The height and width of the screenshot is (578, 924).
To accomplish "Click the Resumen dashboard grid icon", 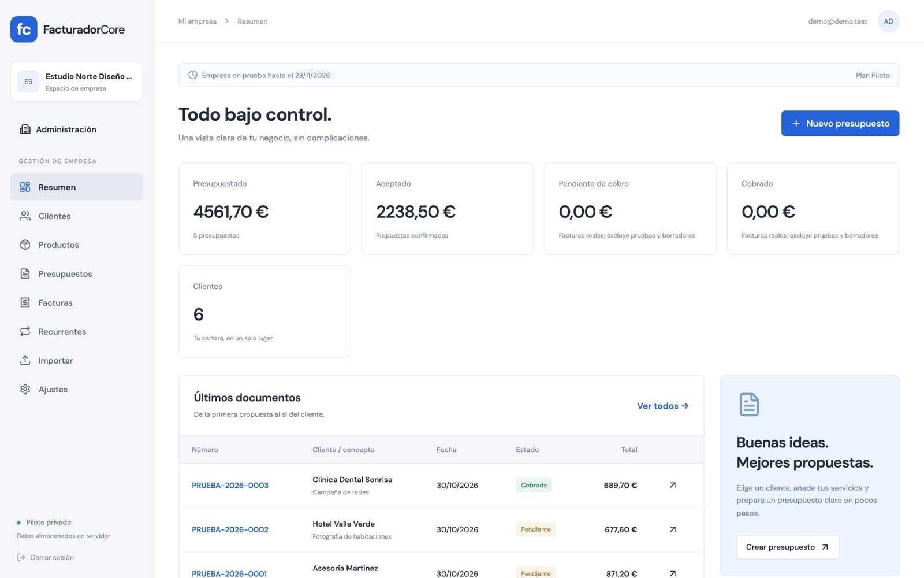I will tap(25, 187).
